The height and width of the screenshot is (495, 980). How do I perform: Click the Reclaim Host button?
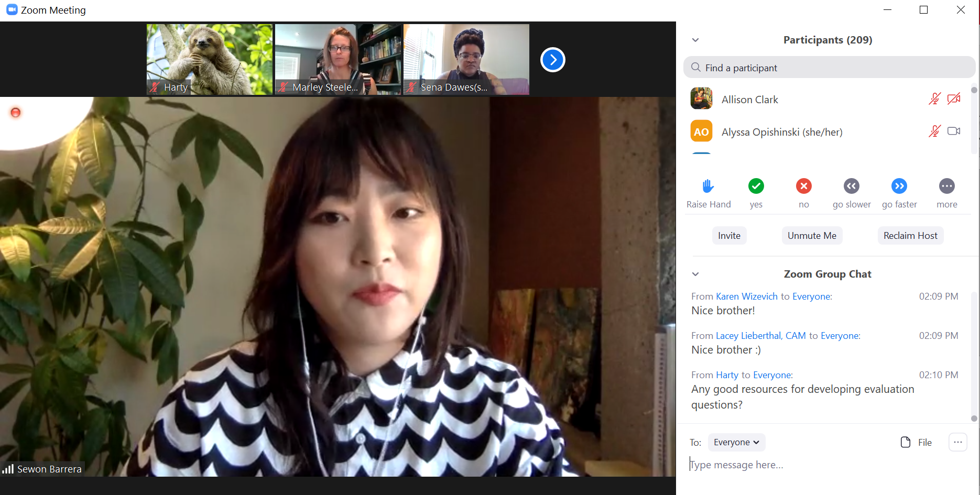[x=910, y=236]
